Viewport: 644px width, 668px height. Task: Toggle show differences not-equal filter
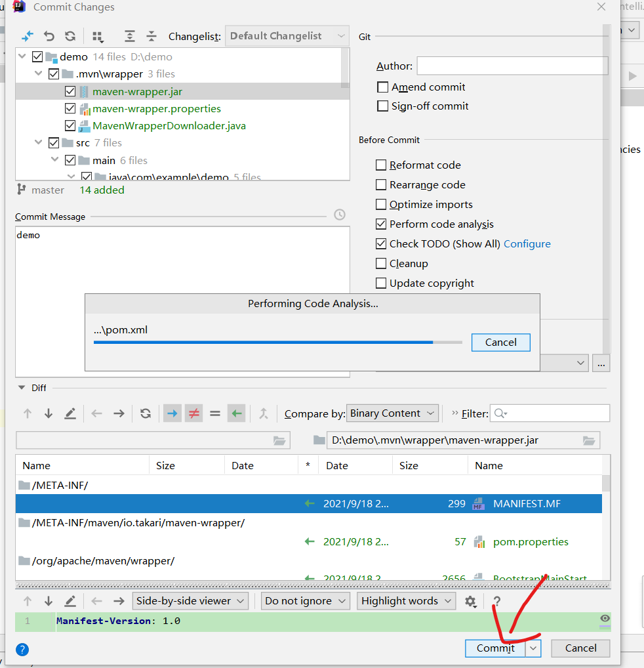click(x=193, y=413)
